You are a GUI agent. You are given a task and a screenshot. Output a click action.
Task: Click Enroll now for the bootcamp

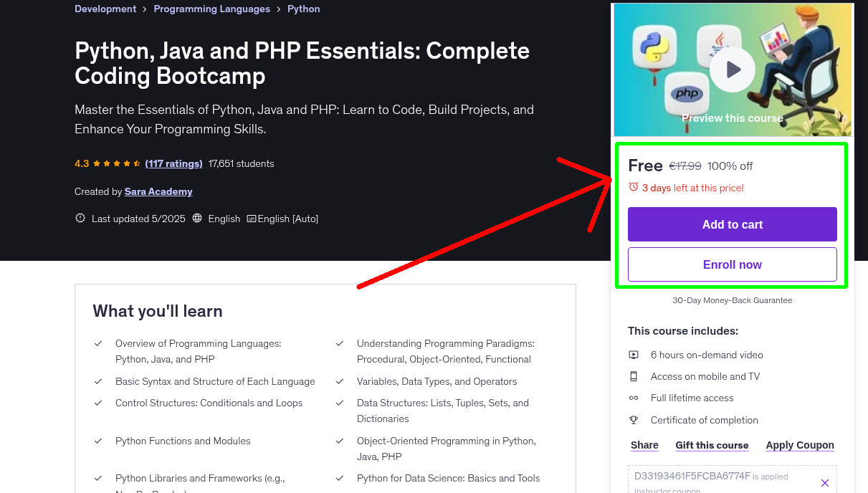point(732,264)
